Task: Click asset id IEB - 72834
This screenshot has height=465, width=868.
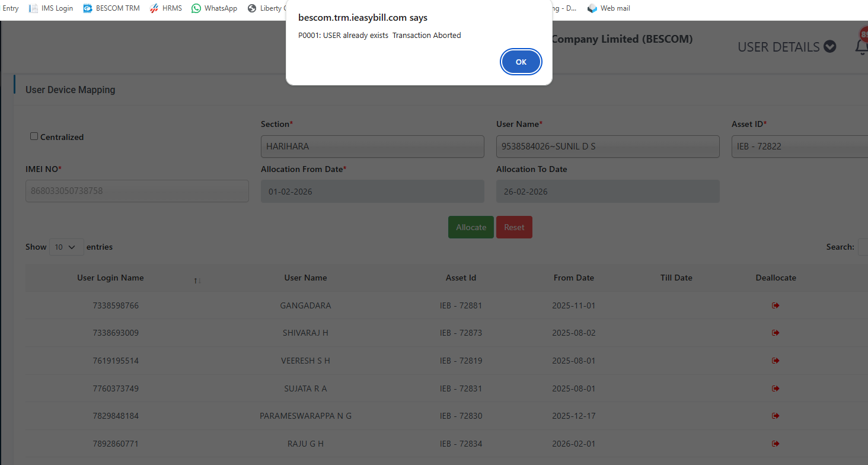Action: pos(461,444)
